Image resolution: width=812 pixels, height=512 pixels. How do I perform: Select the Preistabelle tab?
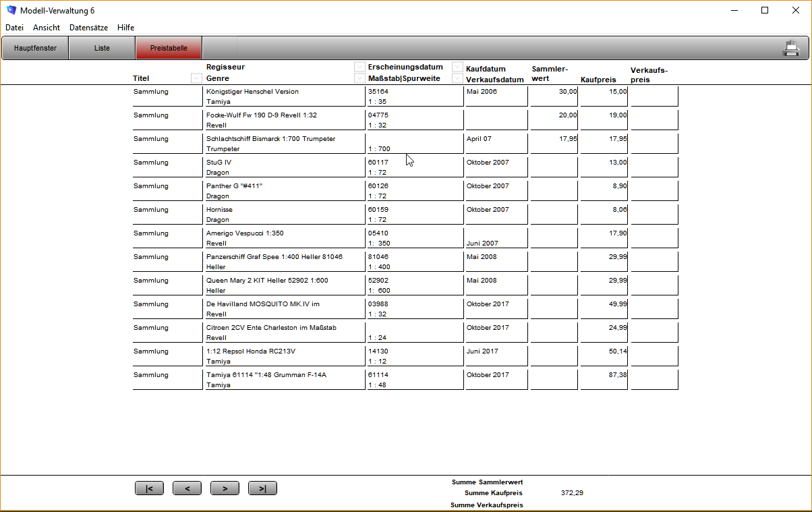point(169,48)
